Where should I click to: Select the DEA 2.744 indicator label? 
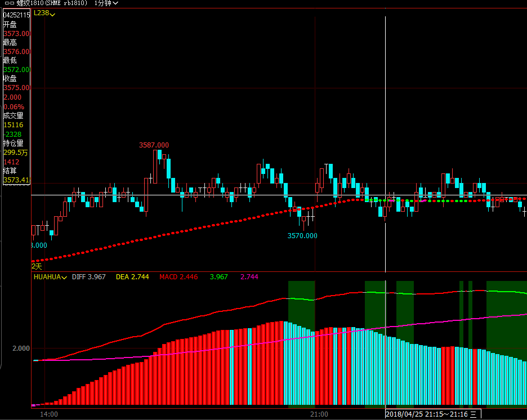(132, 277)
